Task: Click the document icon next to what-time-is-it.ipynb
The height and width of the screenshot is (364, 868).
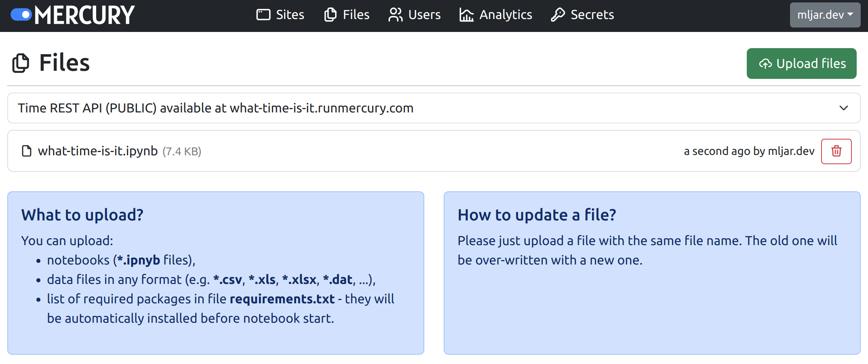Action: click(x=27, y=151)
